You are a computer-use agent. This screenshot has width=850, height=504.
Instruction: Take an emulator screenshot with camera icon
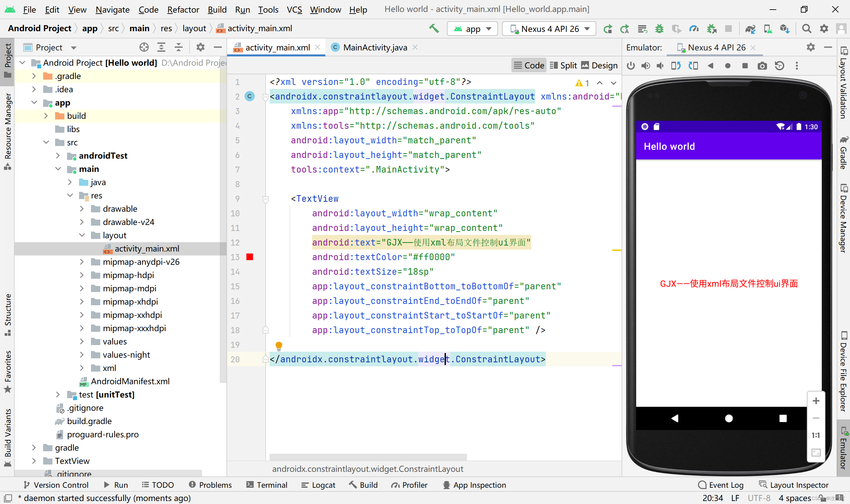762,66
